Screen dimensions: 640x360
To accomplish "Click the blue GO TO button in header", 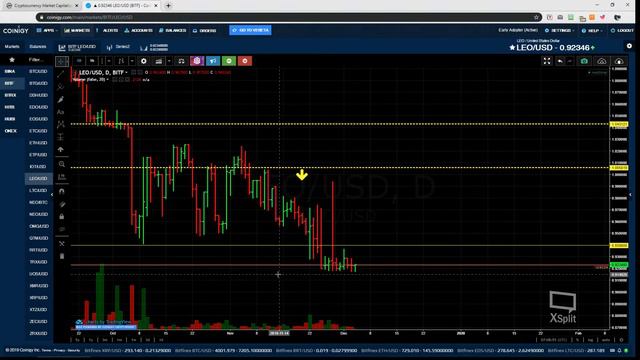I will click(x=250, y=30).
